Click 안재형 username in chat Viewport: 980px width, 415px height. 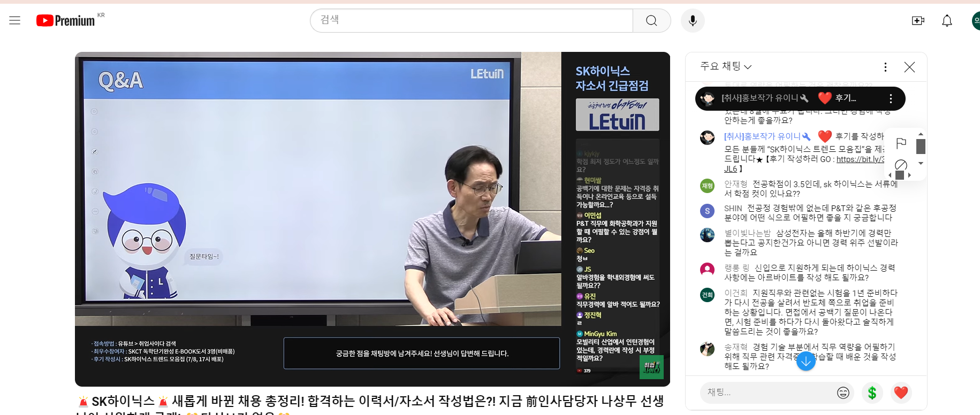pos(736,184)
